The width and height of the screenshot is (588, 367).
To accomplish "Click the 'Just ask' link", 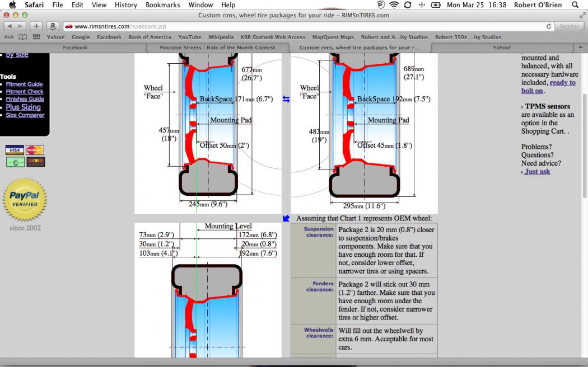I will pos(537,172).
